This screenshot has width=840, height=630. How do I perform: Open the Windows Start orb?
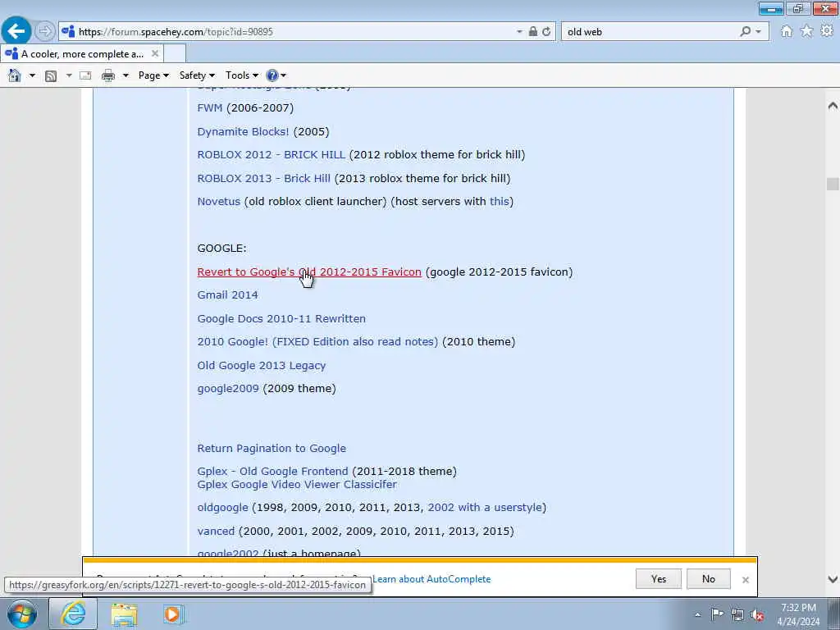[21, 614]
